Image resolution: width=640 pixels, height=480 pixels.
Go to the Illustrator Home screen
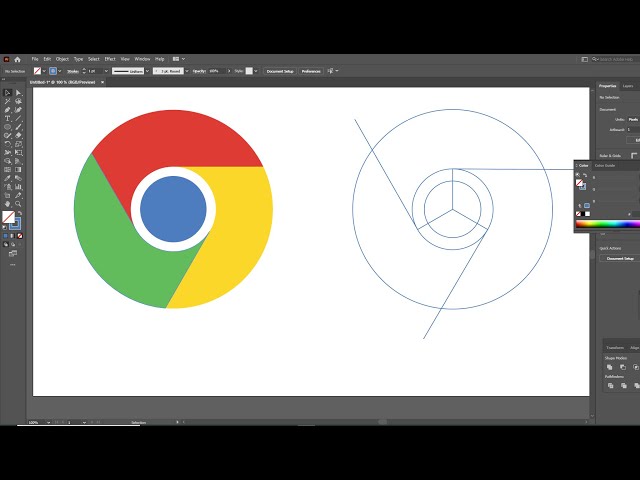[18, 59]
